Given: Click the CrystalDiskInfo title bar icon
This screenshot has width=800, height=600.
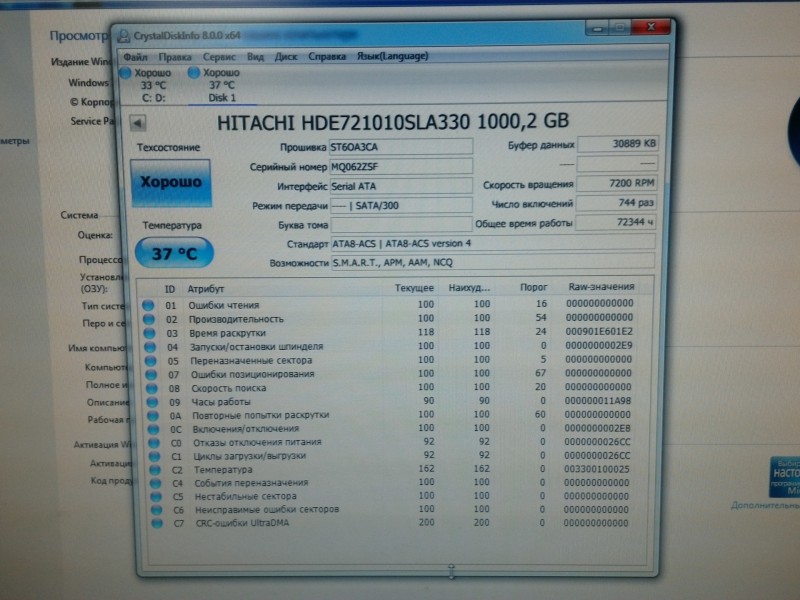Looking at the screenshot, I should pyautogui.click(x=123, y=36).
